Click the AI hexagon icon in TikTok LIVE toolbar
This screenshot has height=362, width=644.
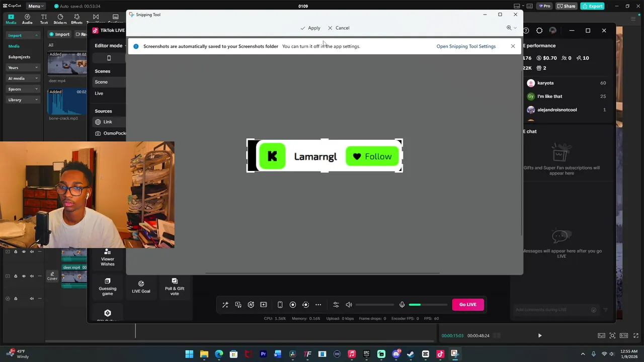[x=251, y=305]
